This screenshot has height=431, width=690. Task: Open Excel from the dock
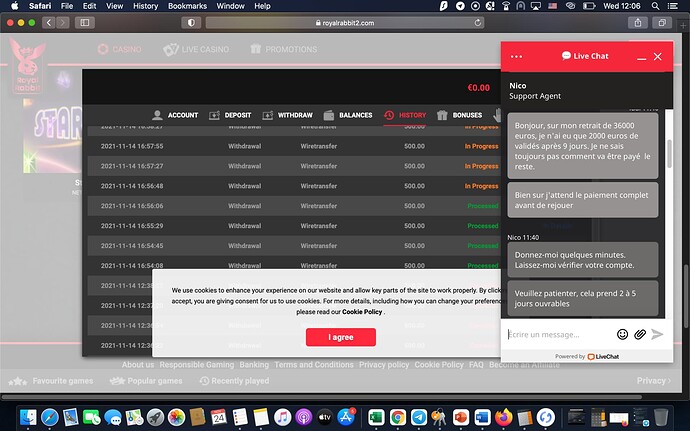376,417
